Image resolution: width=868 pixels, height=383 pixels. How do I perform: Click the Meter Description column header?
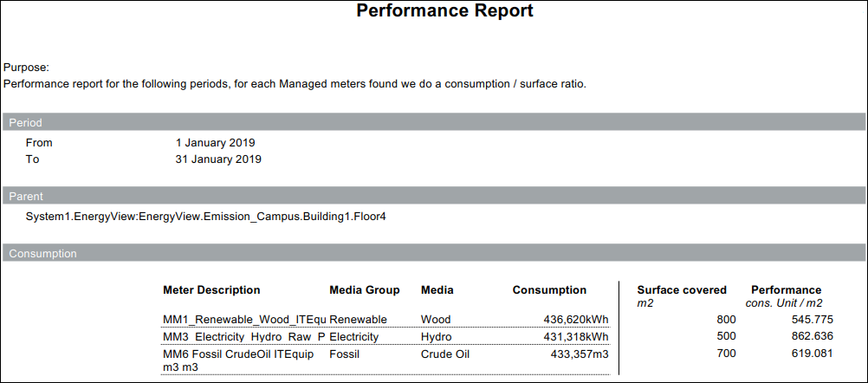[211, 290]
